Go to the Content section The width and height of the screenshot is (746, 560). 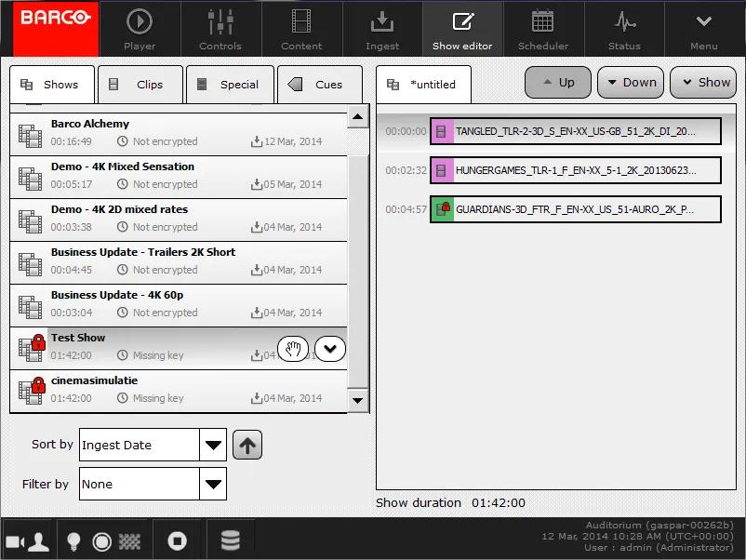[301, 29]
